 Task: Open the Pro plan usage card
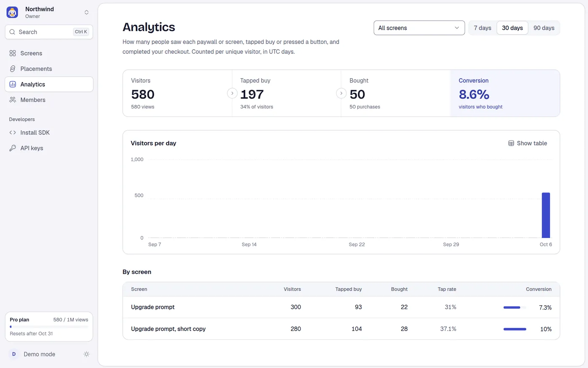click(x=49, y=327)
